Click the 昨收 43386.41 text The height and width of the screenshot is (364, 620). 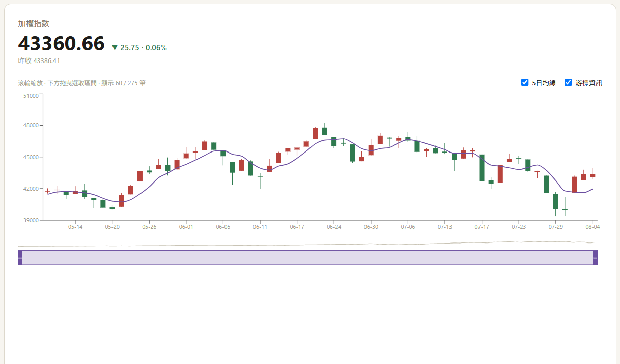[39, 60]
